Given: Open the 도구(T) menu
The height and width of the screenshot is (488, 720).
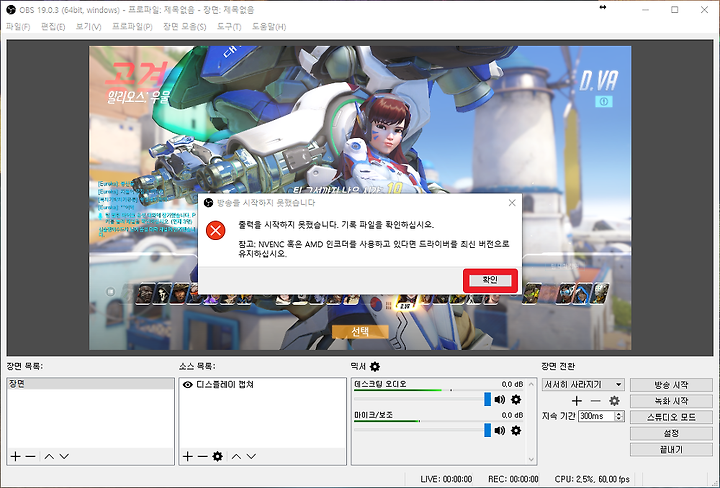Looking at the screenshot, I should 229,27.
